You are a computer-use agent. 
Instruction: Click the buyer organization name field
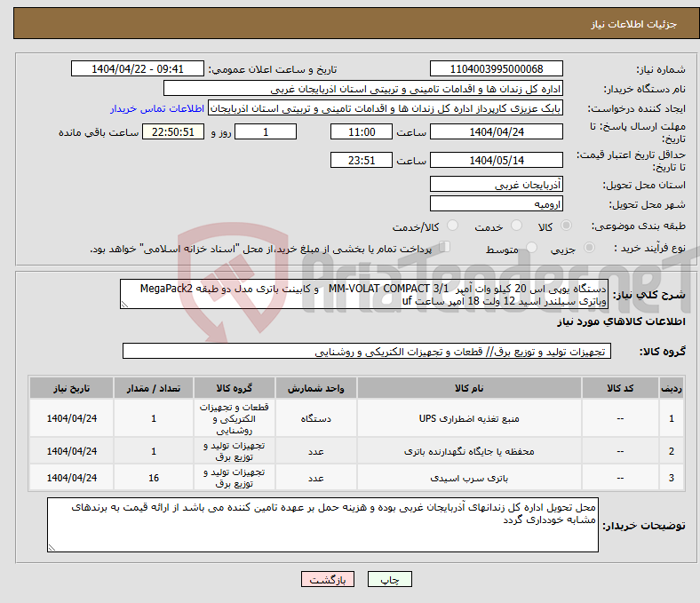tap(363, 89)
